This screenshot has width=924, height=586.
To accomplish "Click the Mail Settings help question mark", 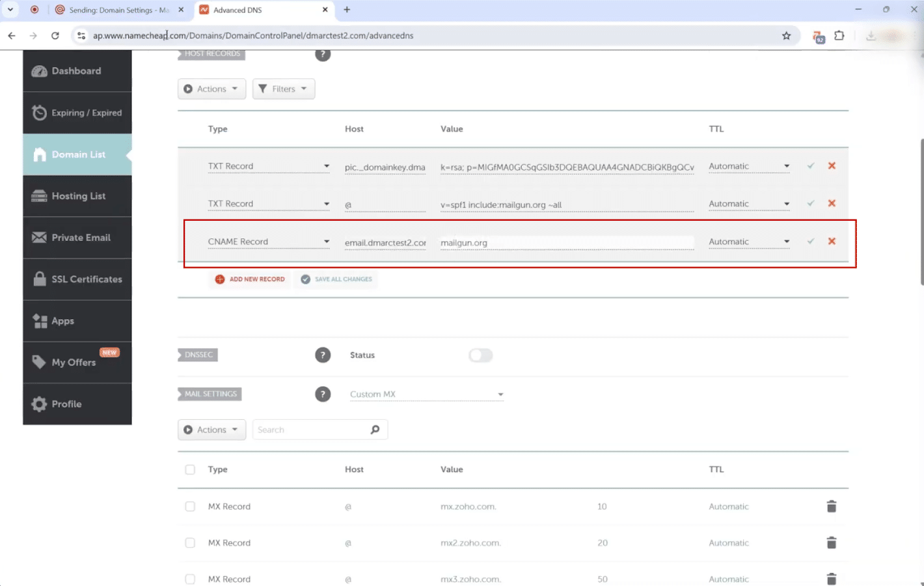I will coord(323,394).
